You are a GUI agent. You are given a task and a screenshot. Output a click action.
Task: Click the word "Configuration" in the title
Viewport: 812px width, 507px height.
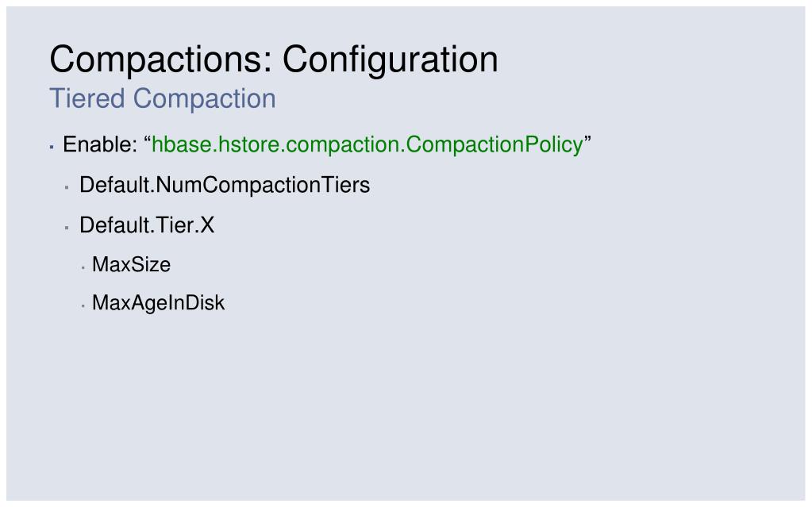pyautogui.click(x=390, y=60)
